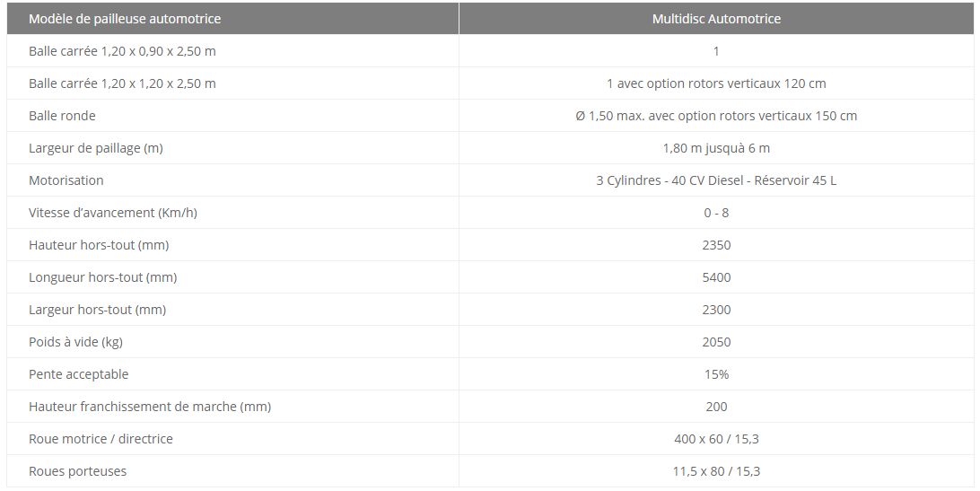
Task: Select the '2050' empty weight value
Action: tap(716, 342)
